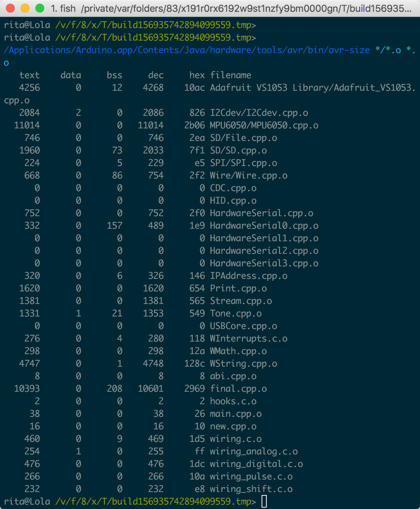Click the SD/SD.cpp.o filename
420x509 pixels.
click(x=238, y=150)
